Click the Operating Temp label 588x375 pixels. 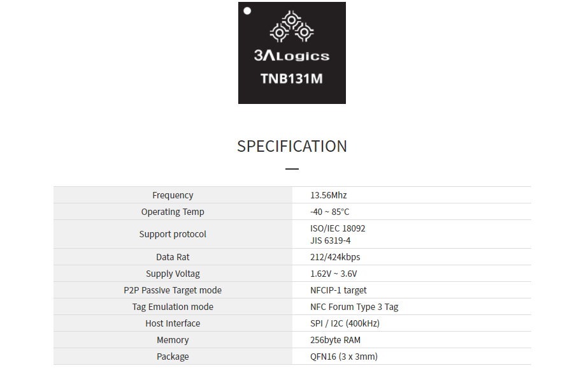click(x=173, y=212)
